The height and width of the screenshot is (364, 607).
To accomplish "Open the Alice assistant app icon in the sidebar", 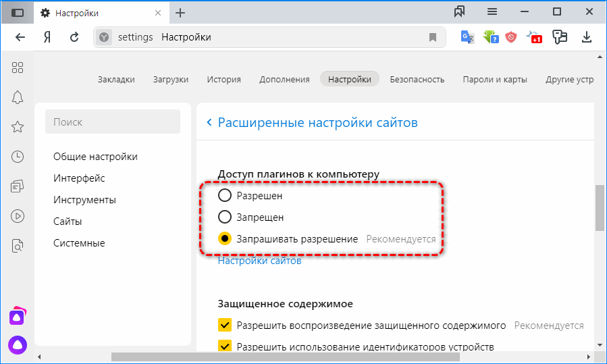I will (18, 316).
